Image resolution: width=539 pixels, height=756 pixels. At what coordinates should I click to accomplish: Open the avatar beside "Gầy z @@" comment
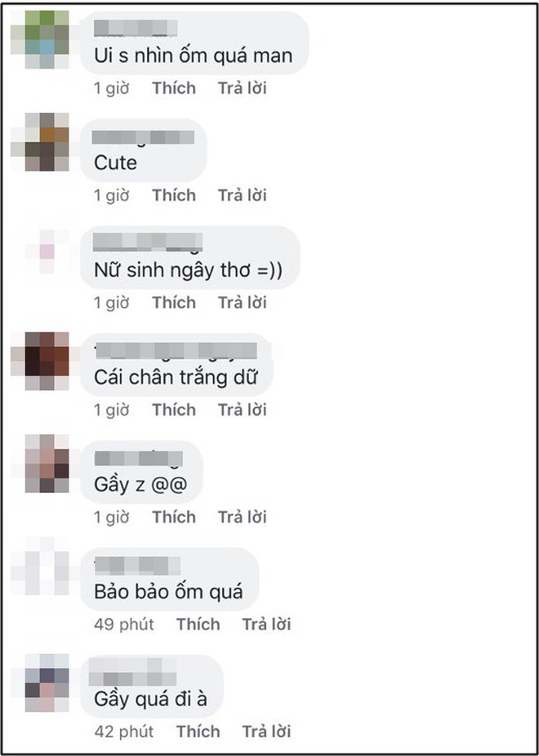pos(40,464)
